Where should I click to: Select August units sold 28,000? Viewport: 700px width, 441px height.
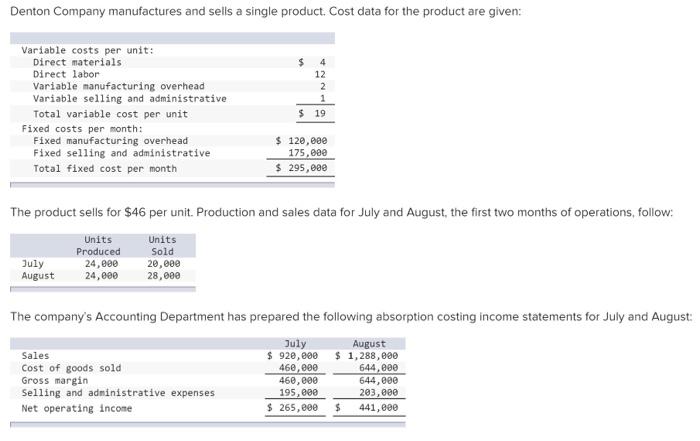(x=164, y=276)
